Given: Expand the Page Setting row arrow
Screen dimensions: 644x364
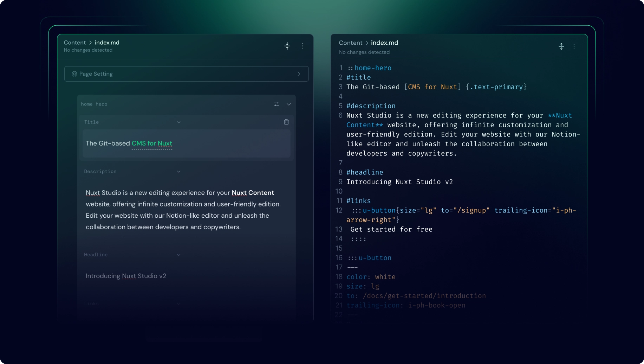Looking at the screenshot, I should [299, 74].
